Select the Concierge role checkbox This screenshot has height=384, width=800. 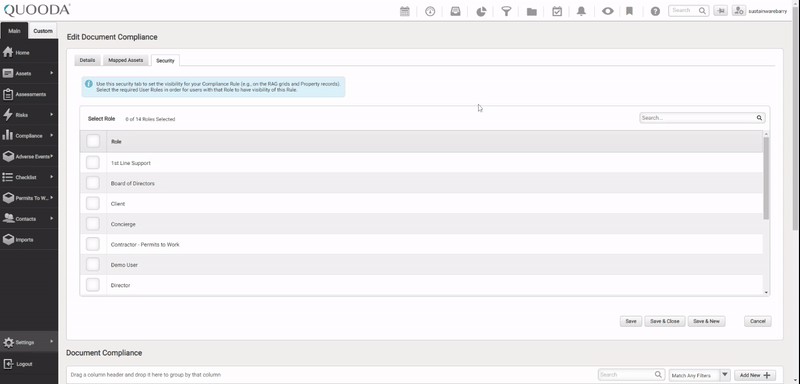(93, 224)
